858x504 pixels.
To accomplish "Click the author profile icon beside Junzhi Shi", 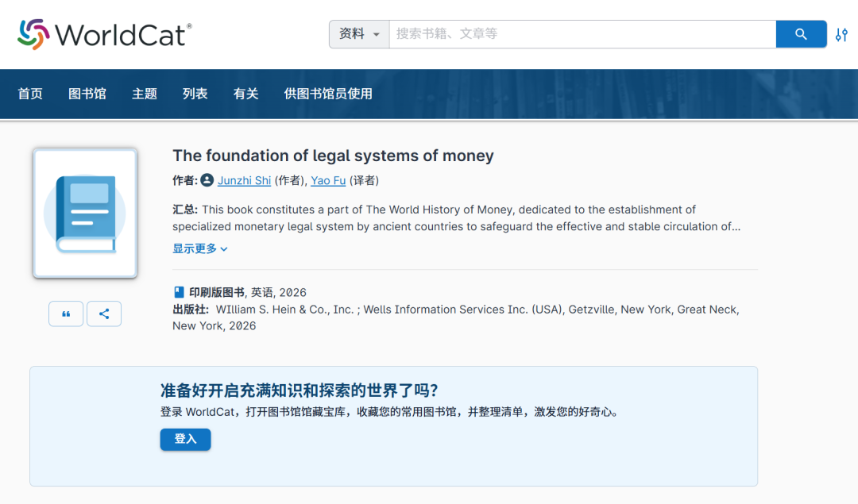I will pyautogui.click(x=207, y=180).
